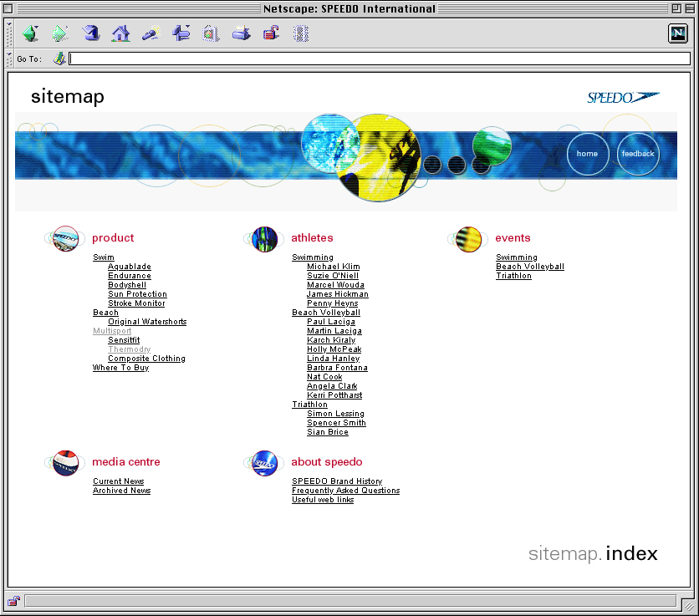Open the Michael Klim athlete link

333,267
